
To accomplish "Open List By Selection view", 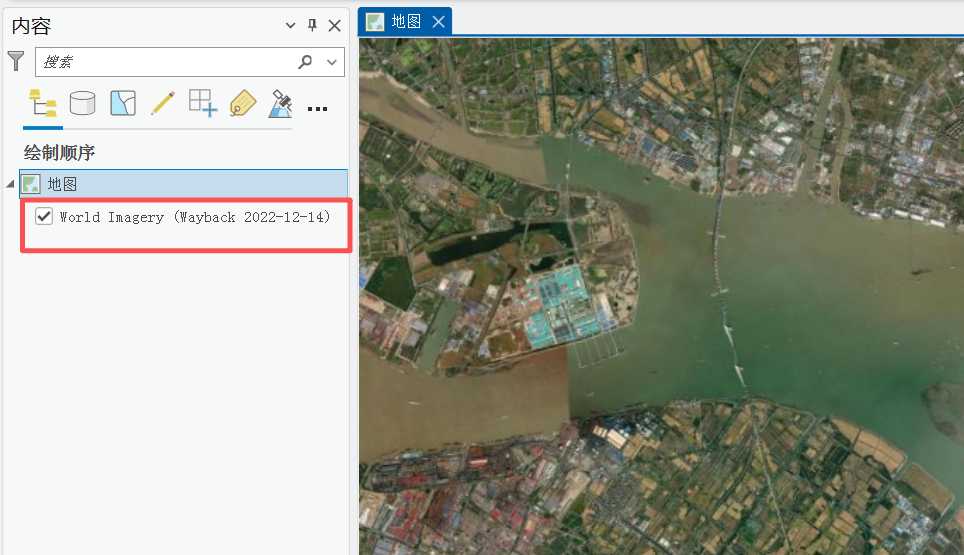I will (x=122, y=103).
